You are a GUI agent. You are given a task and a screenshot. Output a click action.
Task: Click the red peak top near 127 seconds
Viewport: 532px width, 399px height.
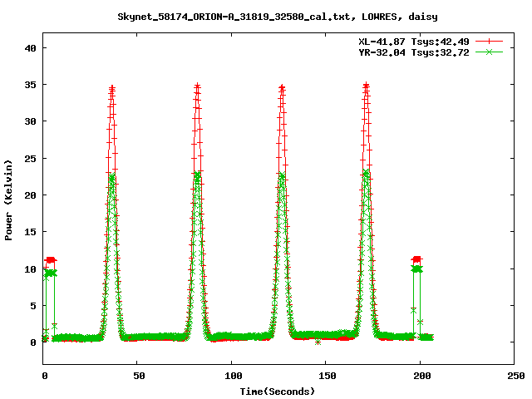[x=282, y=87]
